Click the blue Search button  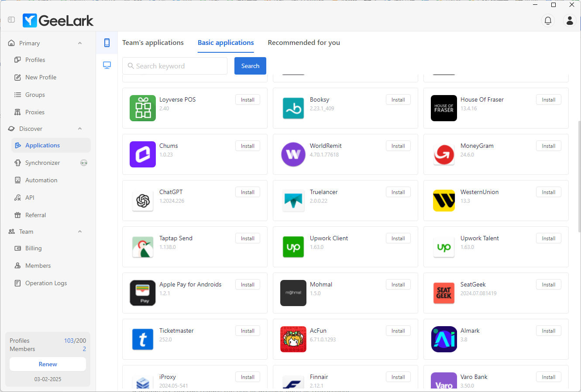pyautogui.click(x=250, y=66)
